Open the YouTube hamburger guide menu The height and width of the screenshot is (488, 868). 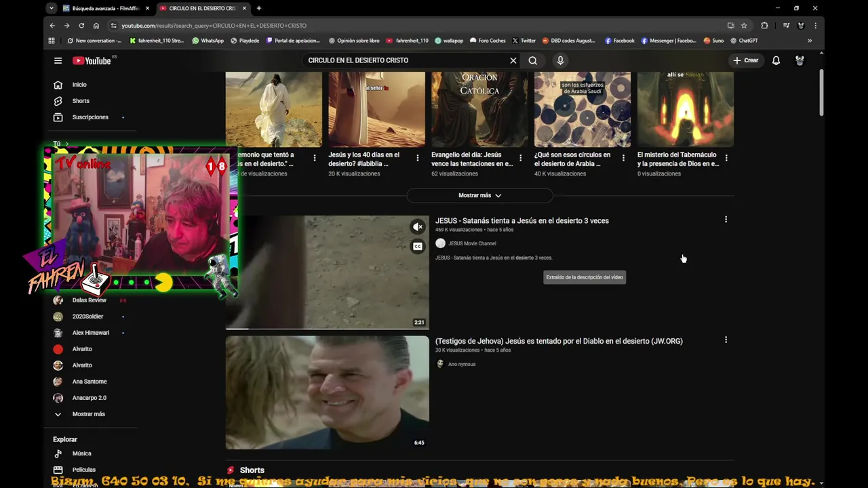[58, 60]
